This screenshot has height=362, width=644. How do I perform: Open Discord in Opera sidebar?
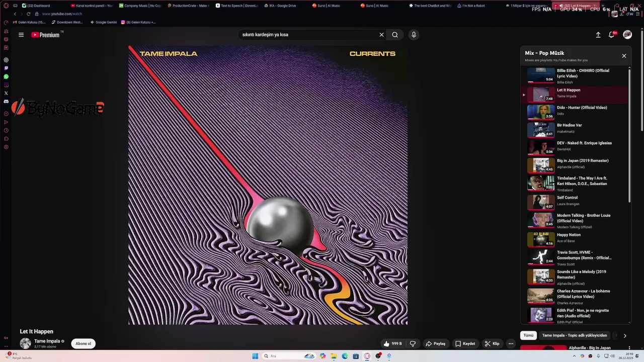(6, 102)
